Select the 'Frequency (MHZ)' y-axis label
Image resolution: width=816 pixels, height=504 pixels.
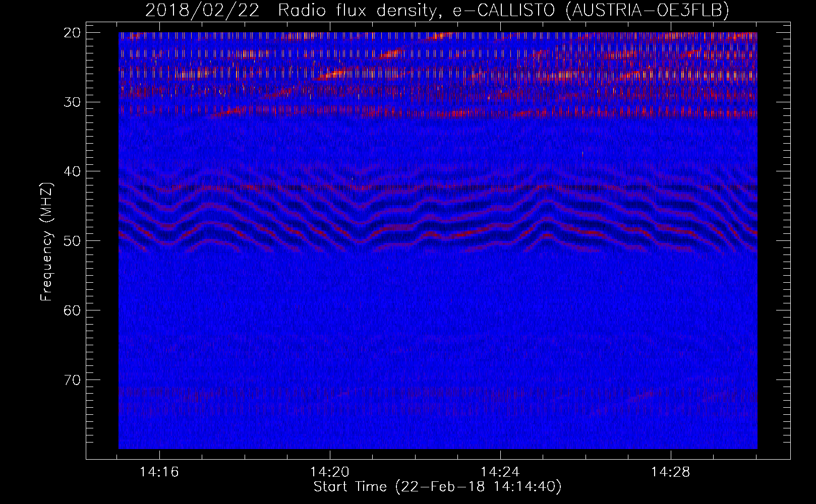(46, 242)
